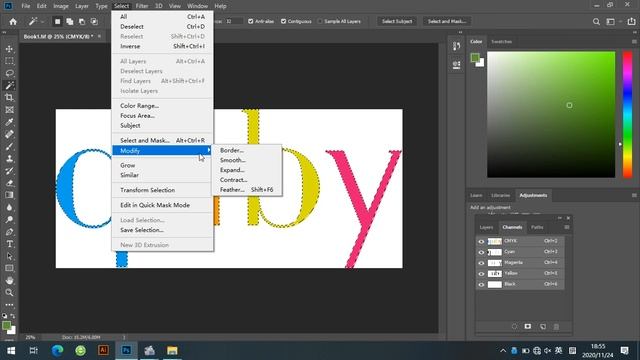This screenshot has height=360, width=640.
Task: Select the Crop tool
Action: [9, 98]
